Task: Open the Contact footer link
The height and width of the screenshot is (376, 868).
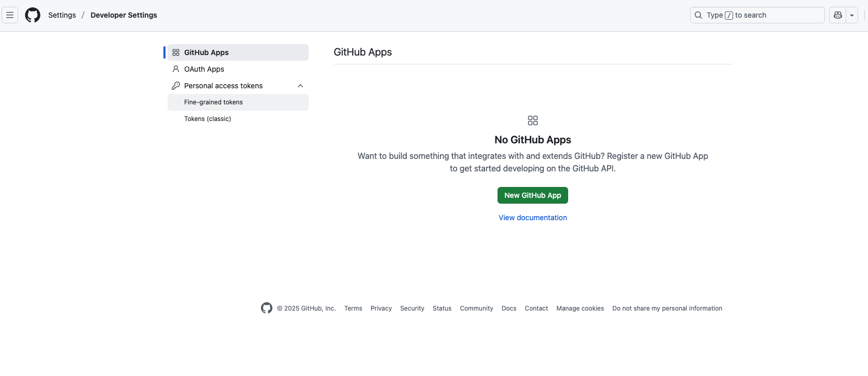Action: point(536,308)
